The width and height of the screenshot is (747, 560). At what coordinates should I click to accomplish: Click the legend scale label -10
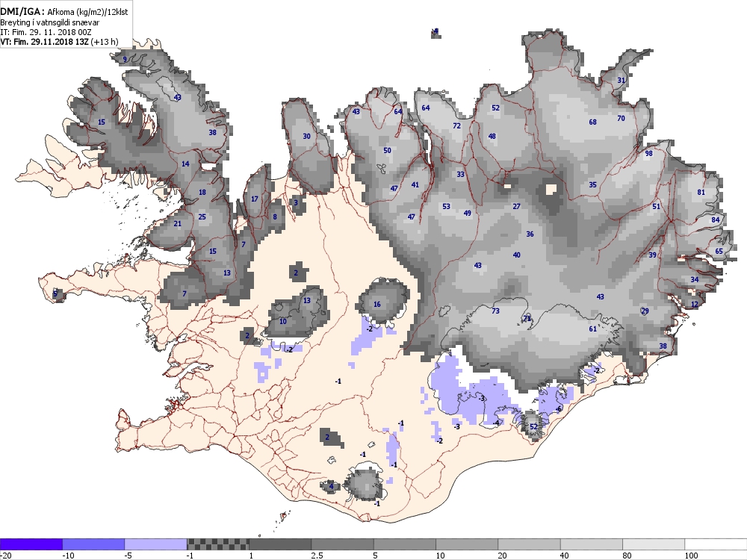click(x=68, y=556)
